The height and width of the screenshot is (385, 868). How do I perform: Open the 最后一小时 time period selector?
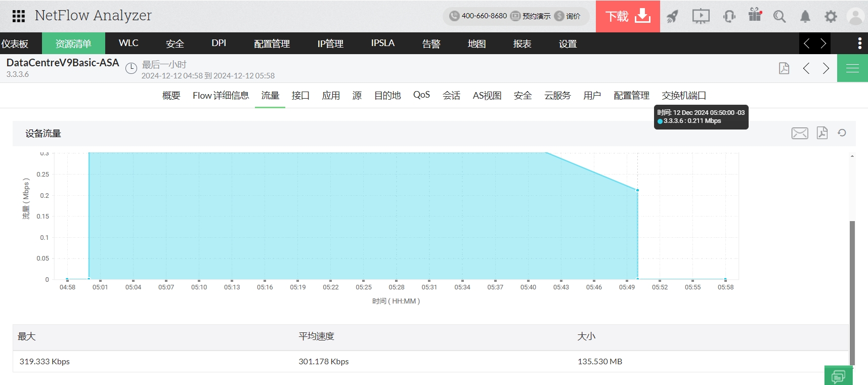click(x=164, y=64)
